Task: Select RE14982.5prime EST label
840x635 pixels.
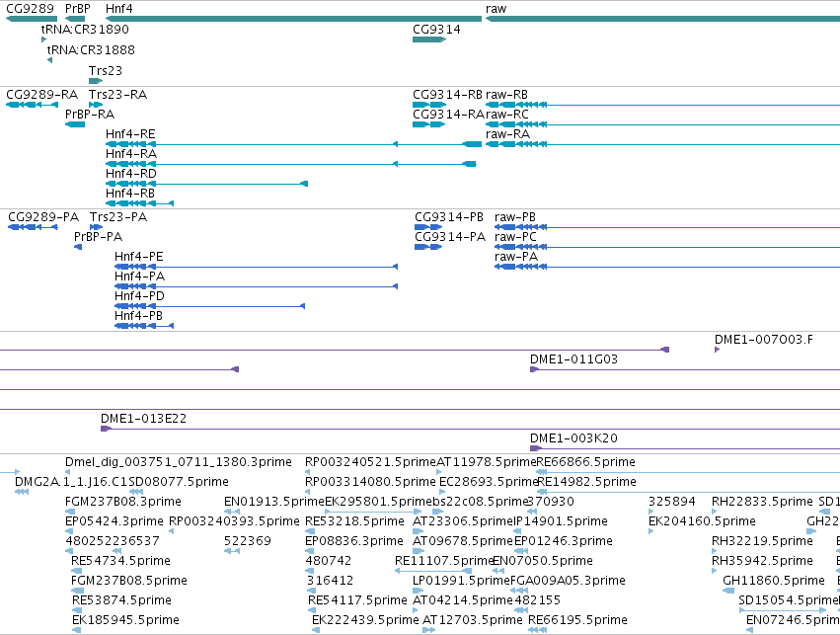Action: (x=586, y=482)
